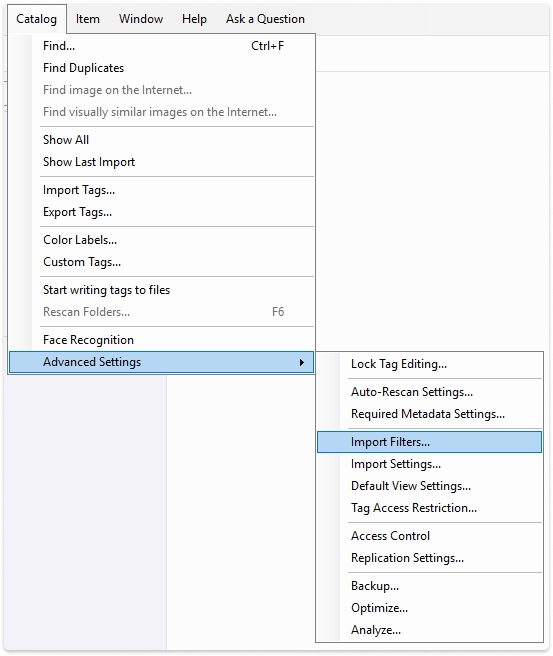Choose Find... in Catalog menu
Image resolution: width=553 pixels, height=656 pixels.
161,46
